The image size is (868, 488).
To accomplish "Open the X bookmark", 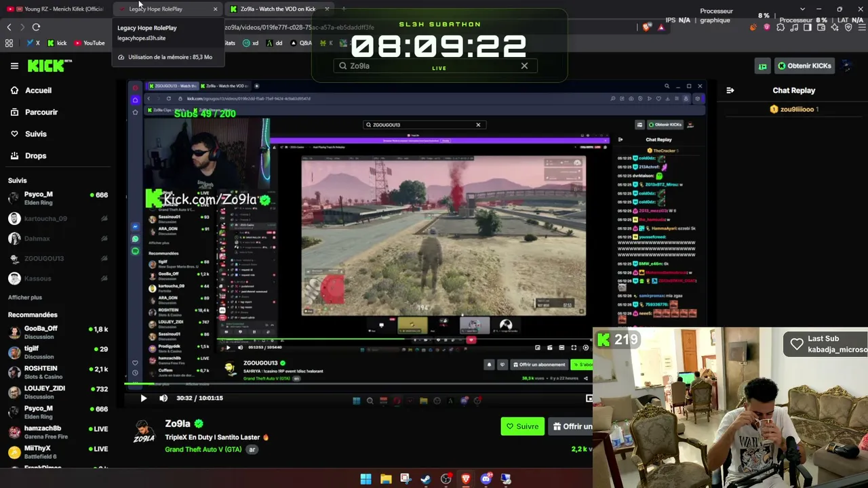I will [33, 43].
